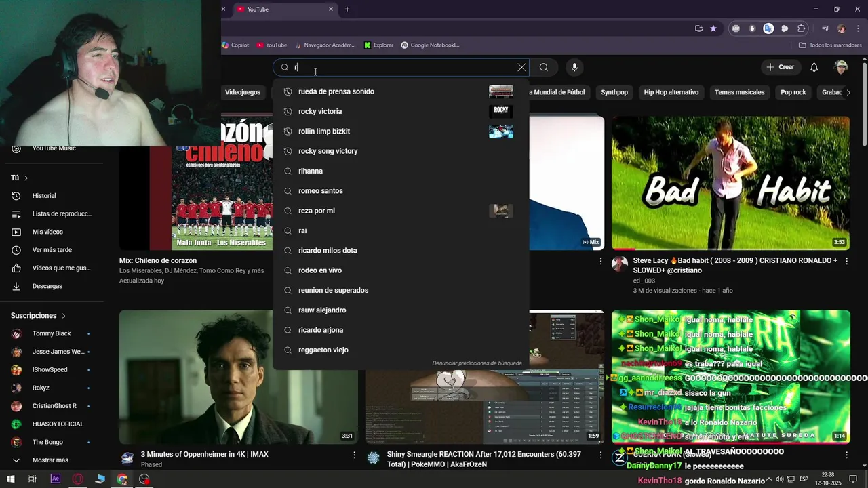
Task: Open Vídeos que me gustan in sidebar
Action: click(52, 268)
